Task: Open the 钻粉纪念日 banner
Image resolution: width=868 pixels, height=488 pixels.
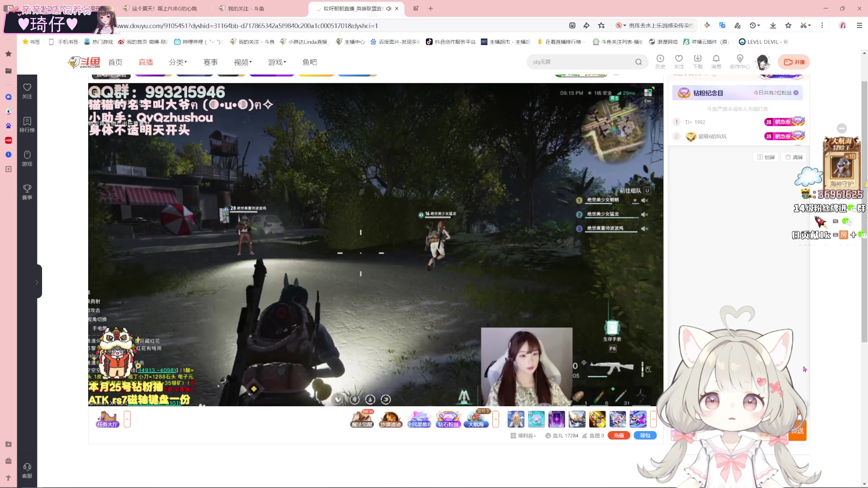Action: coord(738,93)
